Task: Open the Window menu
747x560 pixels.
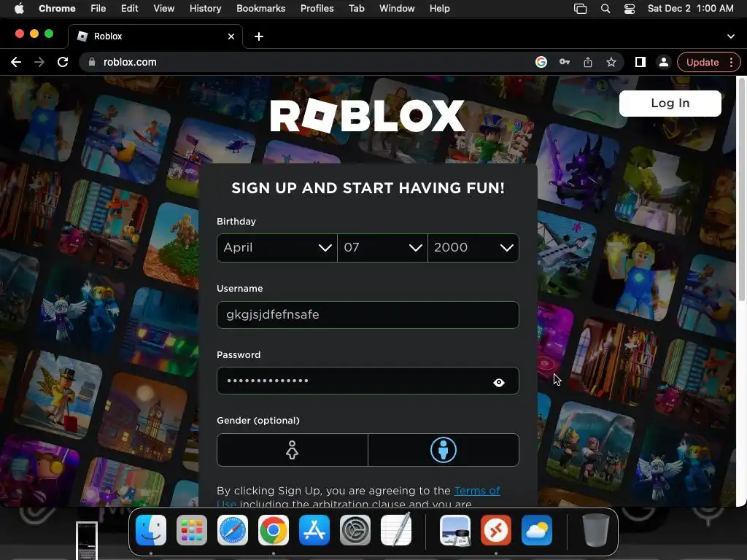Action: [397, 9]
